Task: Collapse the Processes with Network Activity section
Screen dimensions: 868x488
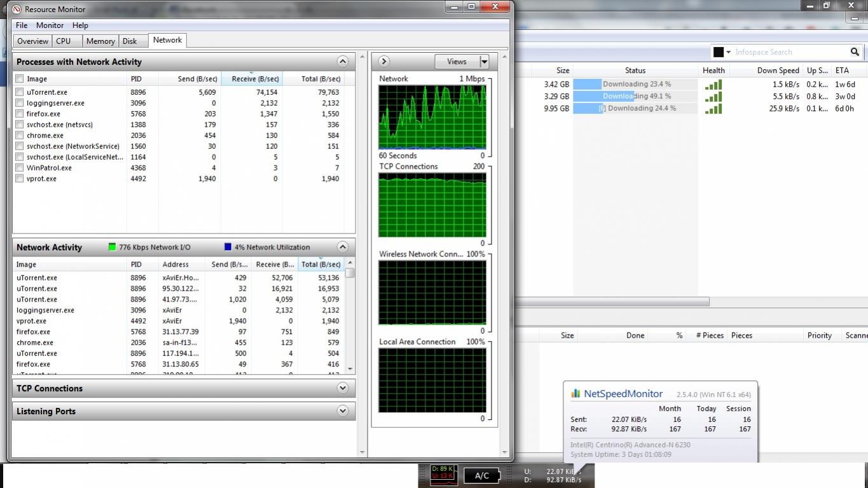Action: point(343,62)
